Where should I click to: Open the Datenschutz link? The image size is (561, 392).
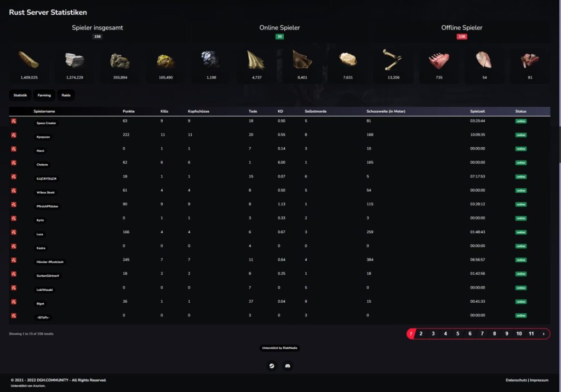pos(516,380)
